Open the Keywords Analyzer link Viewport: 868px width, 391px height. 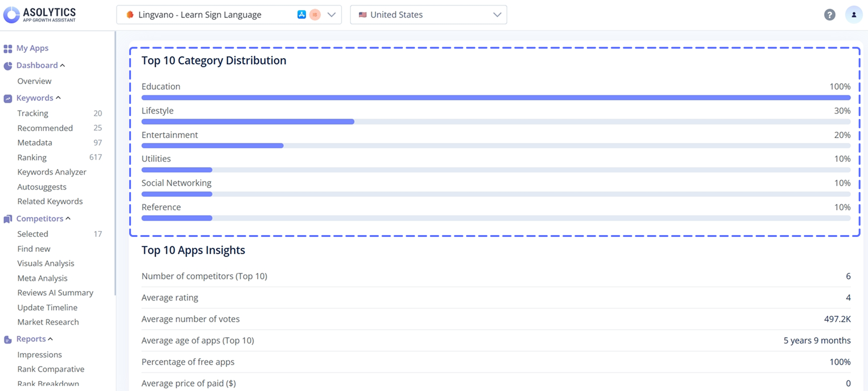pyautogui.click(x=51, y=172)
